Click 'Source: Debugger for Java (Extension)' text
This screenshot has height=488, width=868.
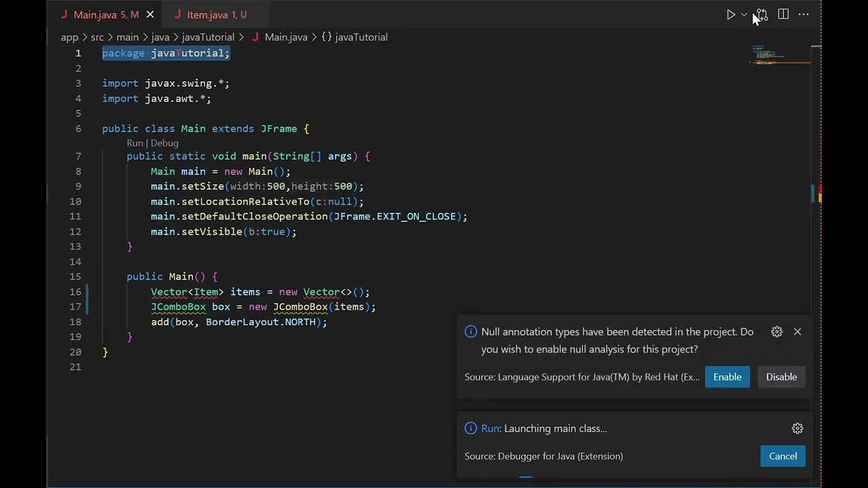[x=544, y=456]
